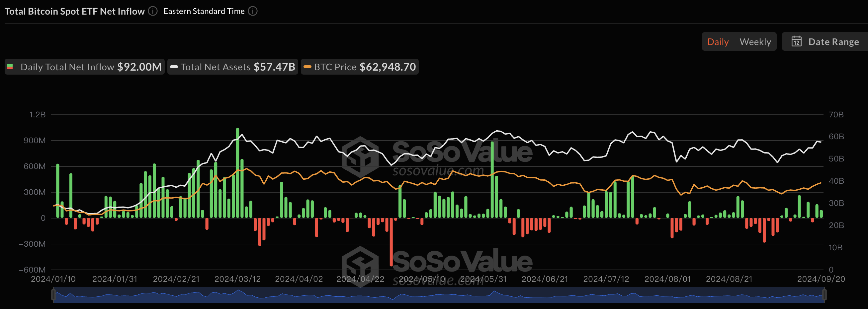
Task: Click the Eastern Standard Time label
Action: (204, 11)
